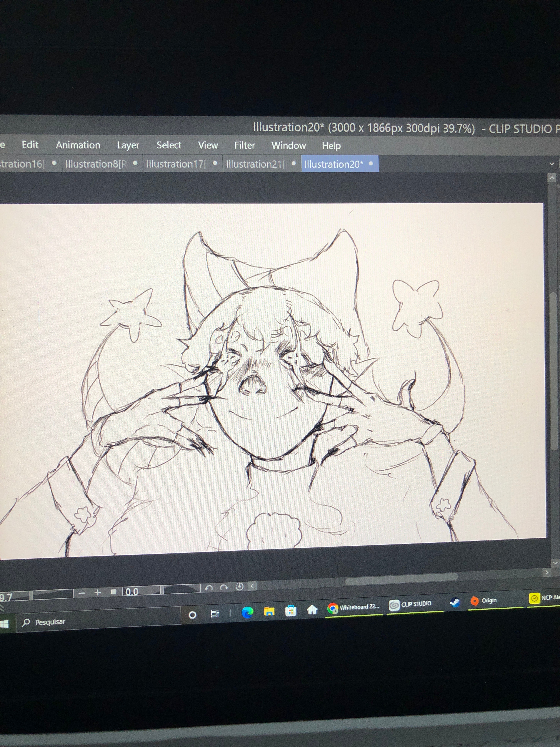
Task: Open the Edit menu
Action: [x=30, y=145]
